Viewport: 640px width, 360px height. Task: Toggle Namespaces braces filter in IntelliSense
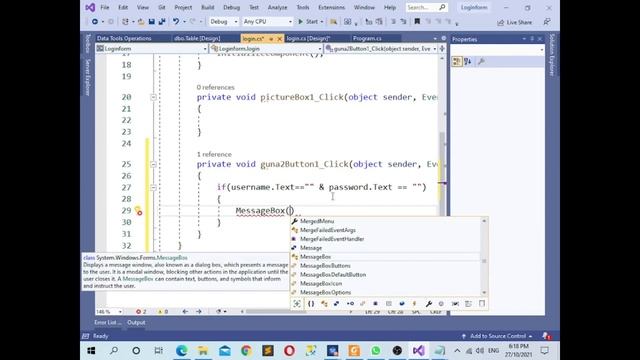(x=311, y=304)
